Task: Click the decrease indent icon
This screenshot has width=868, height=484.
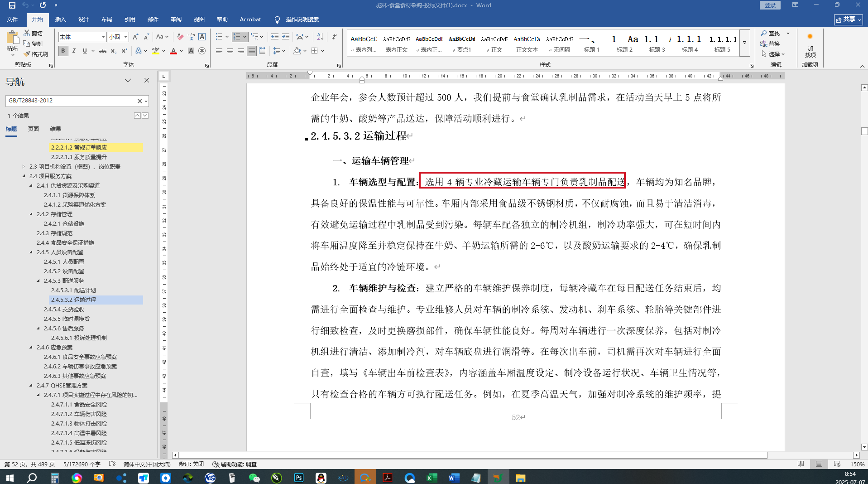Action: coord(274,37)
